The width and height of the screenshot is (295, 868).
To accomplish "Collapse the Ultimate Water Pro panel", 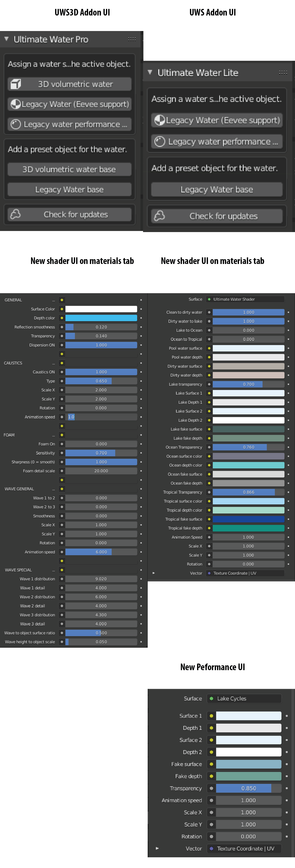I will [x=6, y=39].
